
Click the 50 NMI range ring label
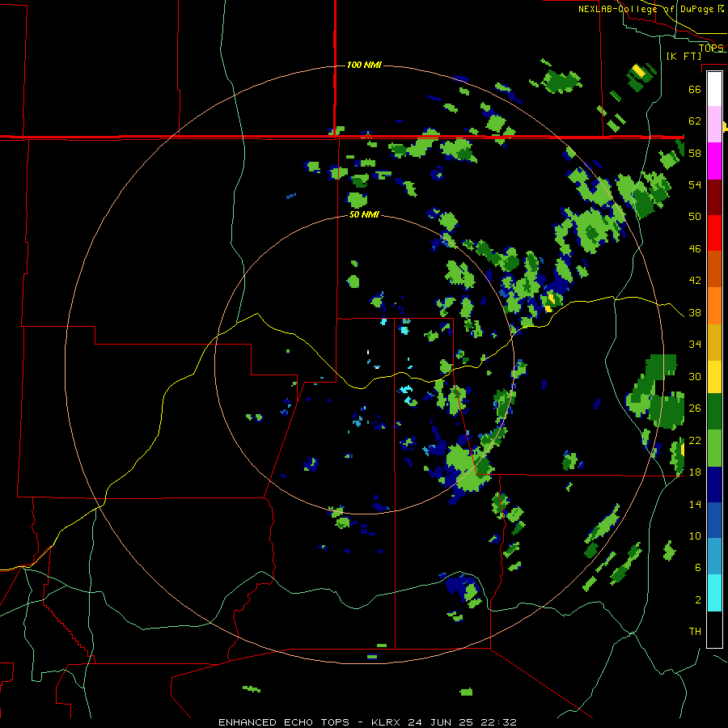pos(364,214)
